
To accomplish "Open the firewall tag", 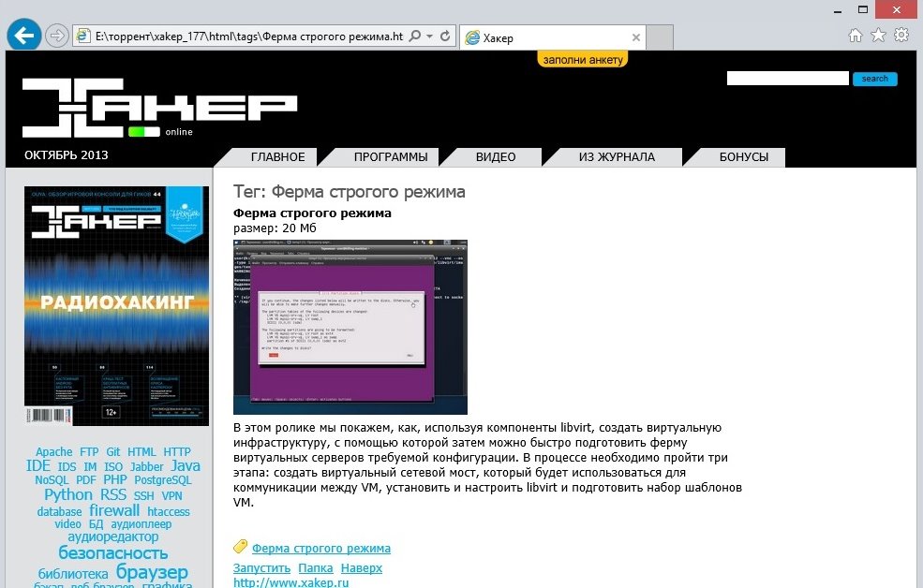I will click(x=114, y=509).
